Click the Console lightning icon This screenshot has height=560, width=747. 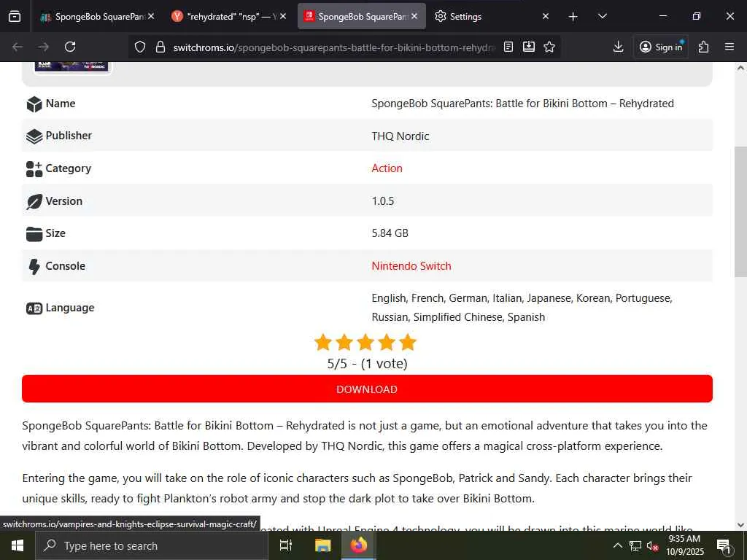[34, 266]
